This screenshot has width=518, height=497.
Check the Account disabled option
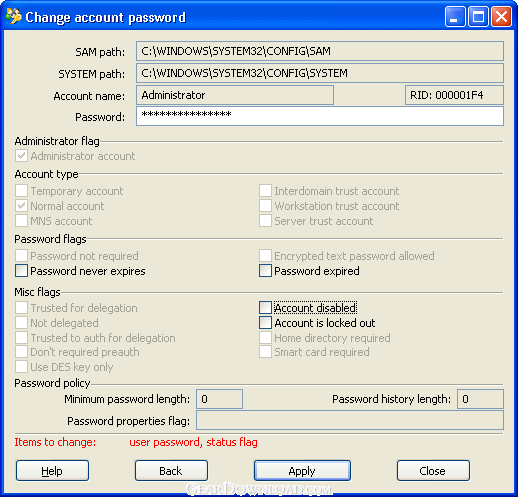coord(265,308)
